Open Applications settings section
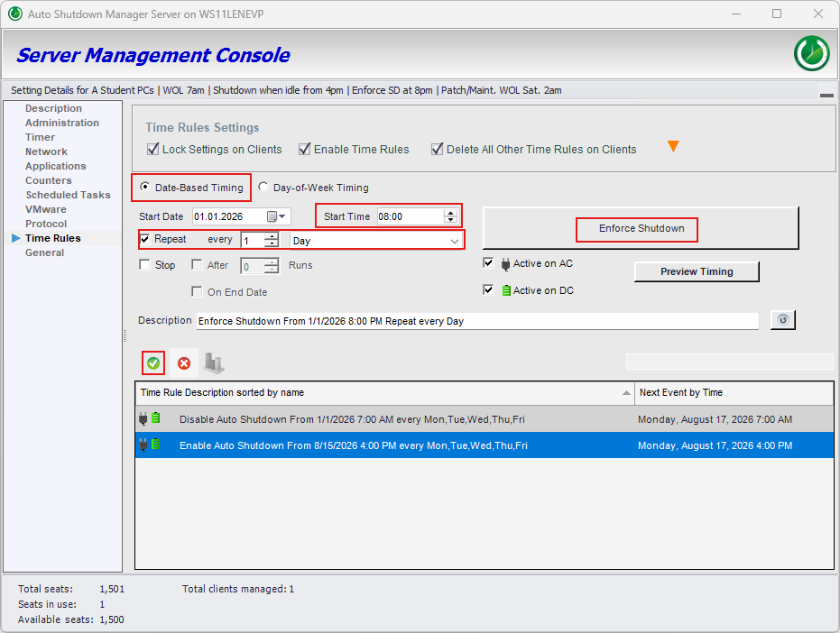Viewport: 840px width, 633px height. tap(56, 166)
